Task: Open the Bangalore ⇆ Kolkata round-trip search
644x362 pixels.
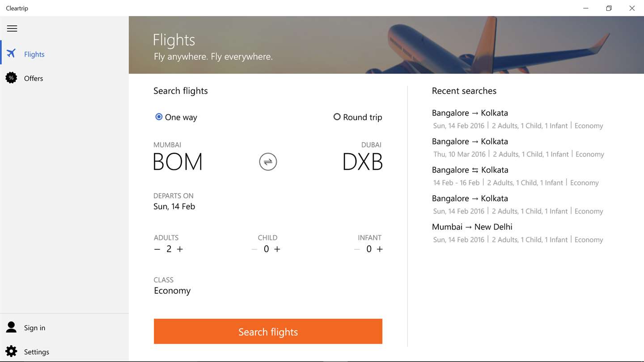Action: point(470,170)
